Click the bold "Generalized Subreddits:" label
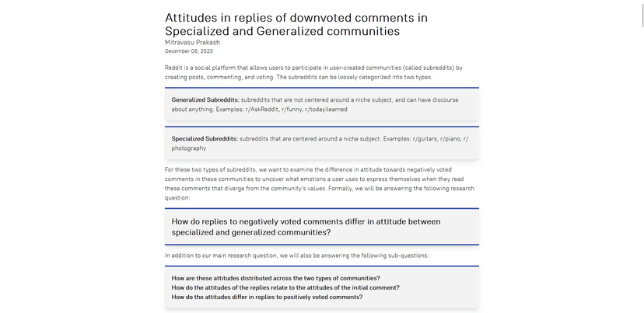 [x=205, y=99]
